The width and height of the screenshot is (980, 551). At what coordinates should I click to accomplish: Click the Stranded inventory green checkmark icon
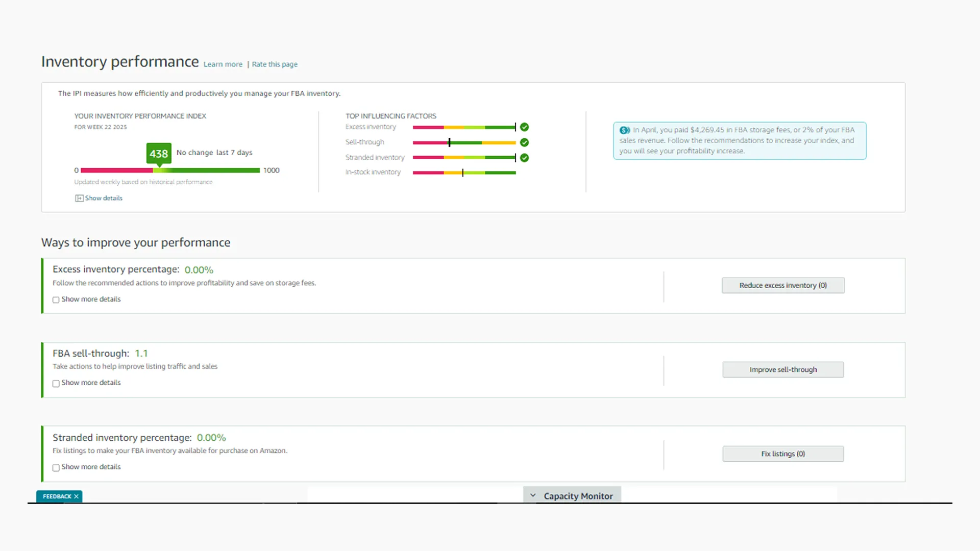524,158
